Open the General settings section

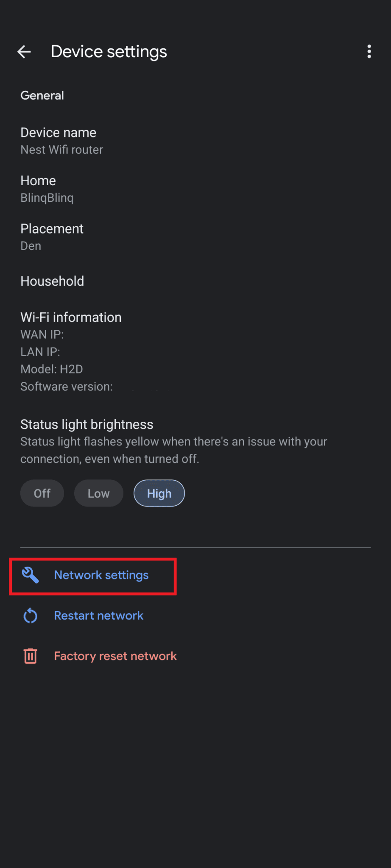pyautogui.click(x=42, y=95)
